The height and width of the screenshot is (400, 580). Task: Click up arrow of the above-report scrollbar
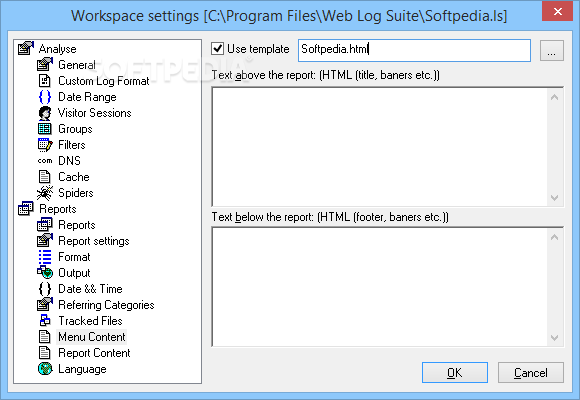pos(554,97)
